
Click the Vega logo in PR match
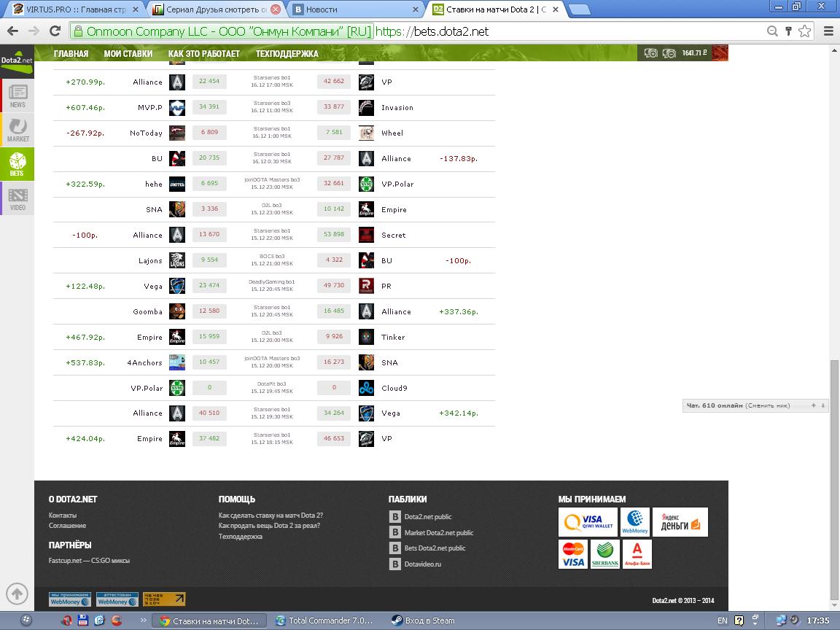coord(176,286)
